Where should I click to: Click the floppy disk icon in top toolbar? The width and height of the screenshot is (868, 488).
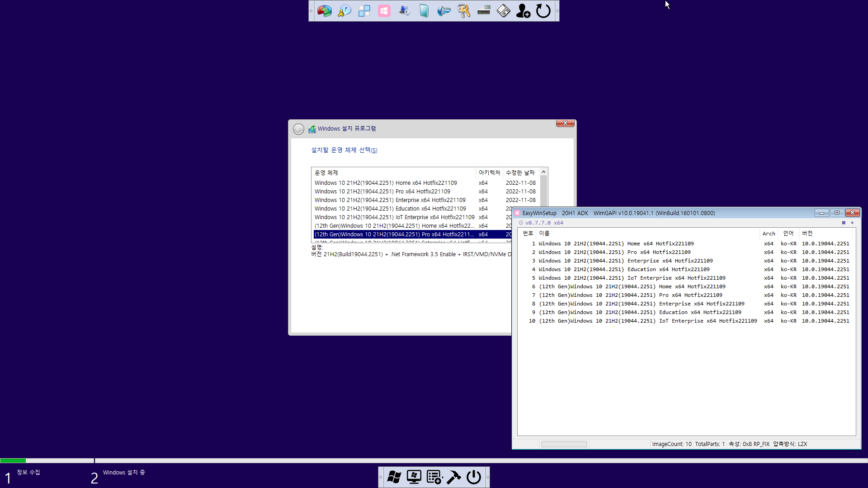[x=504, y=11]
